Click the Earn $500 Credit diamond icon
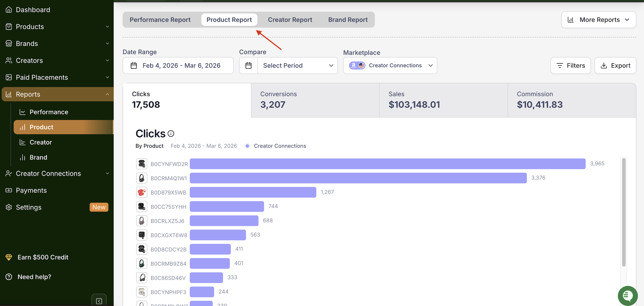 9,257
